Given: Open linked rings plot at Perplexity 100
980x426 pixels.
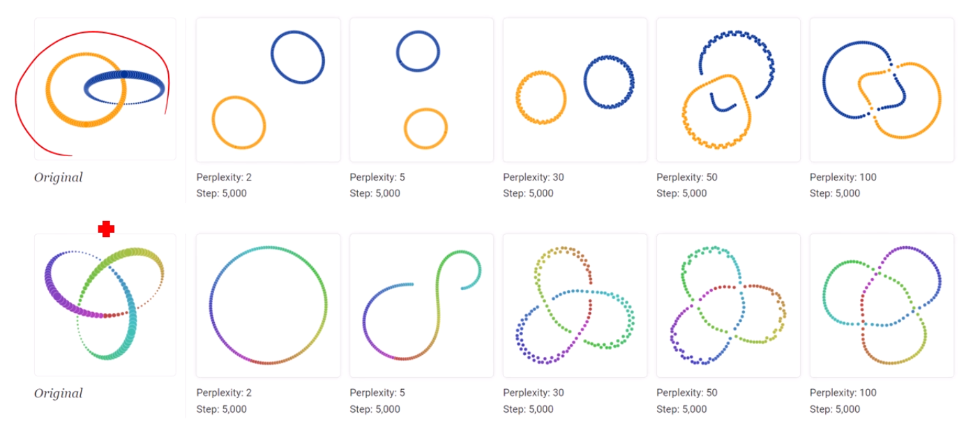Looking at the screenshot, I should click(x=882, y=90).
